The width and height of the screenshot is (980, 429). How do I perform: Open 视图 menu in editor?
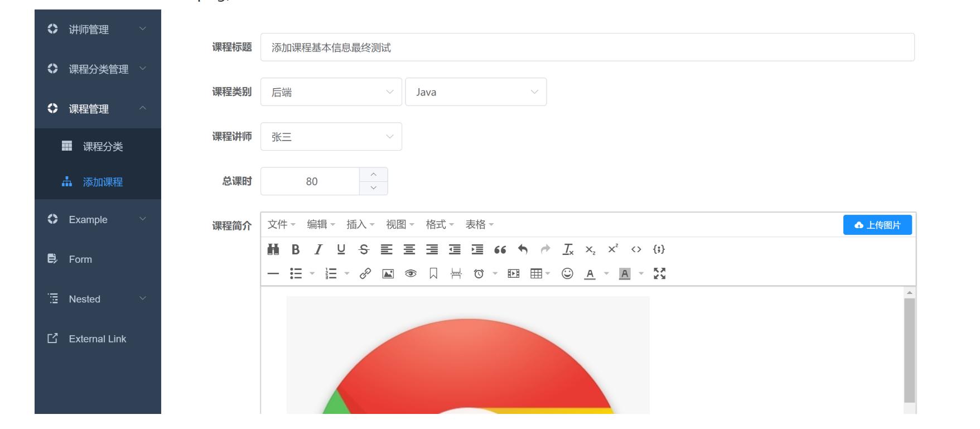click(400, 224)
